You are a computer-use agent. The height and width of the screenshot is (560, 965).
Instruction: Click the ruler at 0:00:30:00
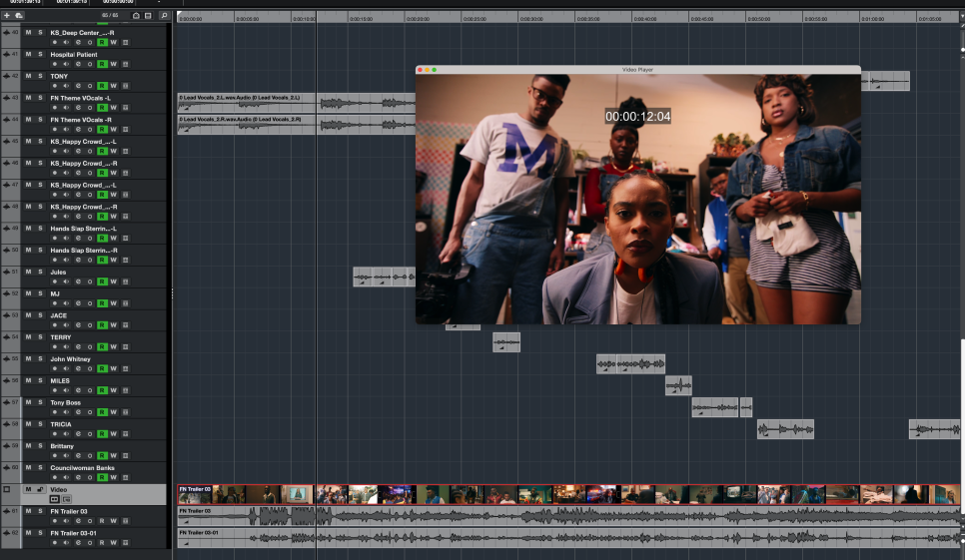pos(531,18)
